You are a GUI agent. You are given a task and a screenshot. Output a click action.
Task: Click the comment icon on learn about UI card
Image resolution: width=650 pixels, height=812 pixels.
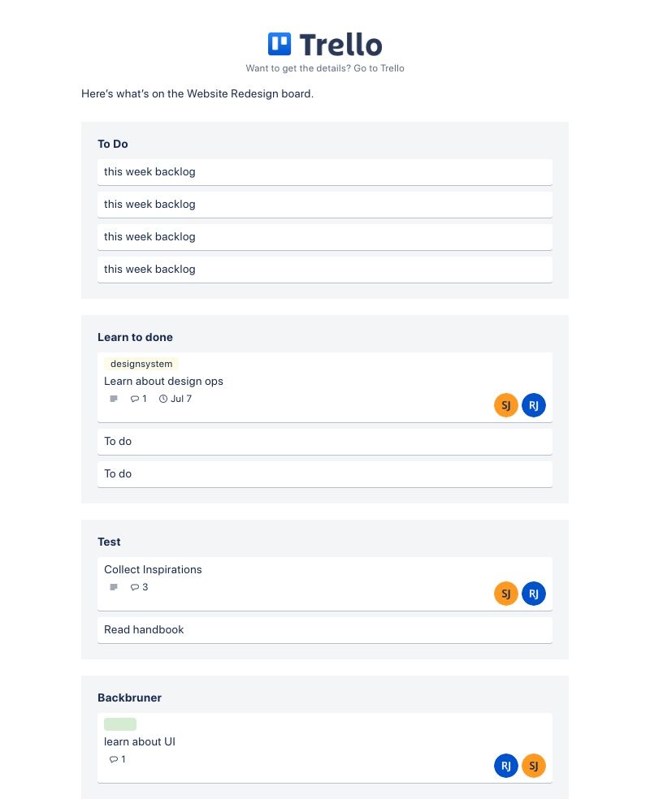click(114, 759)
